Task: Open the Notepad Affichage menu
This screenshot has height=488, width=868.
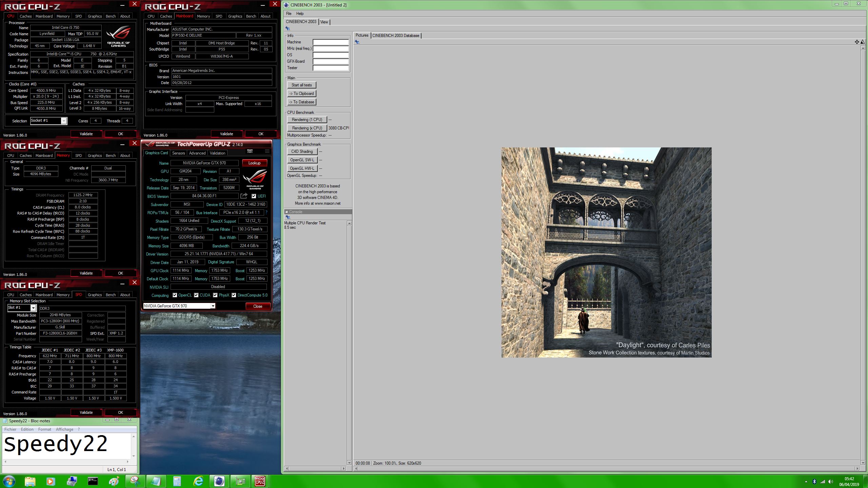Action: [x=64, y=429]
